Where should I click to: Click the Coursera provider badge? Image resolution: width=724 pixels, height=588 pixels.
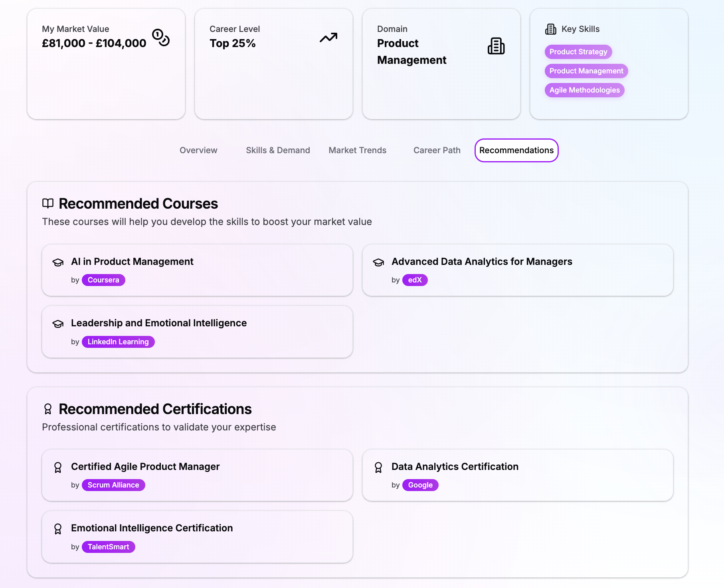(x=103, y=280)
